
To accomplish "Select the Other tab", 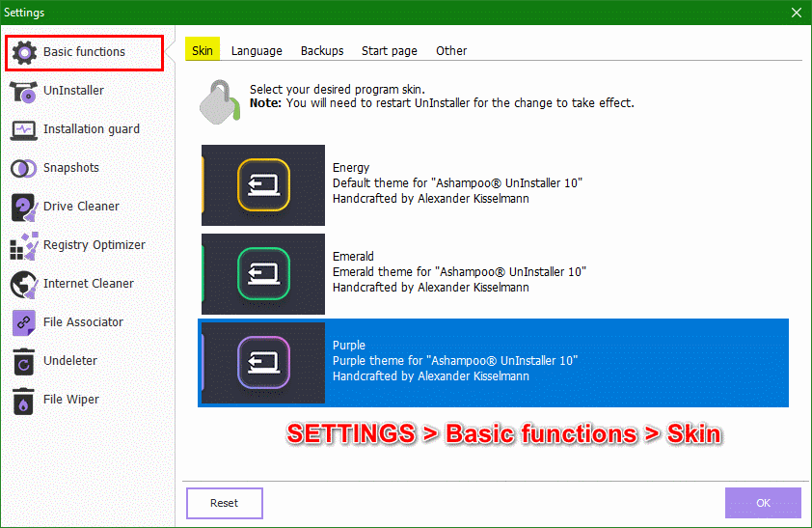I will click(x=451, y=51).
